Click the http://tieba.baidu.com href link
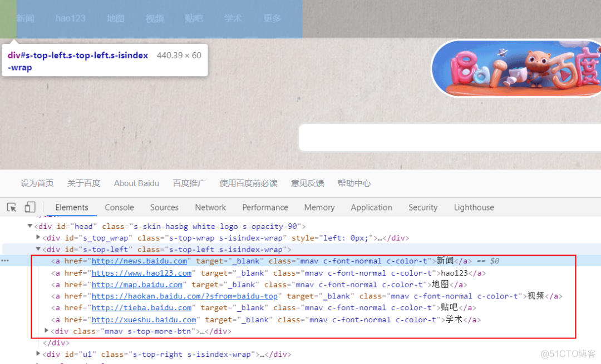Viewport: 601px width, 364px height. [141, 307]
